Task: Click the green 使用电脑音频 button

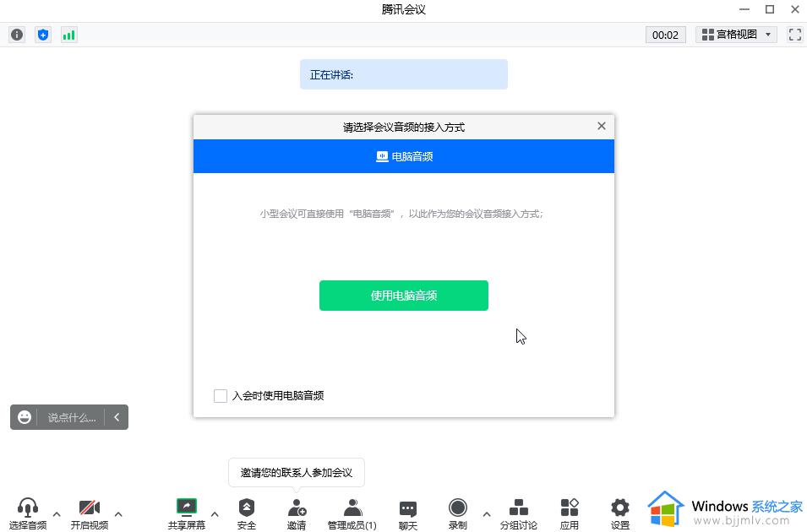Action: pos(404,296)
